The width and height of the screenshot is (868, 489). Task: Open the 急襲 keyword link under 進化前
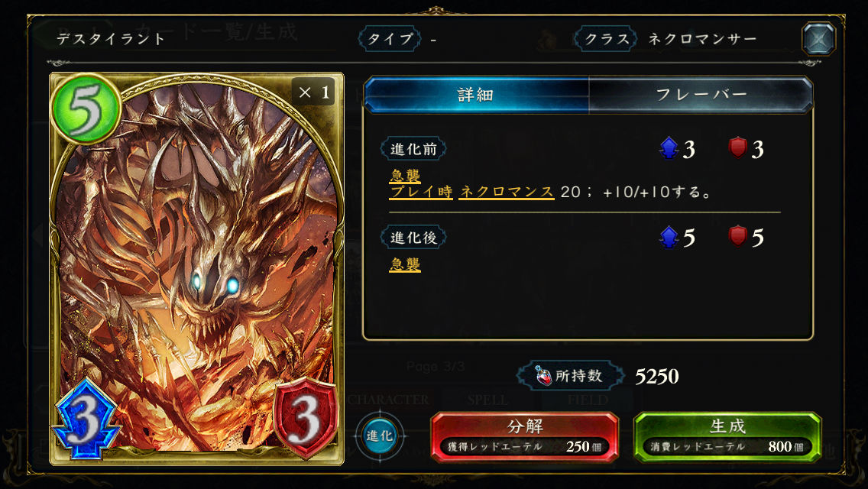pos(405,176)
